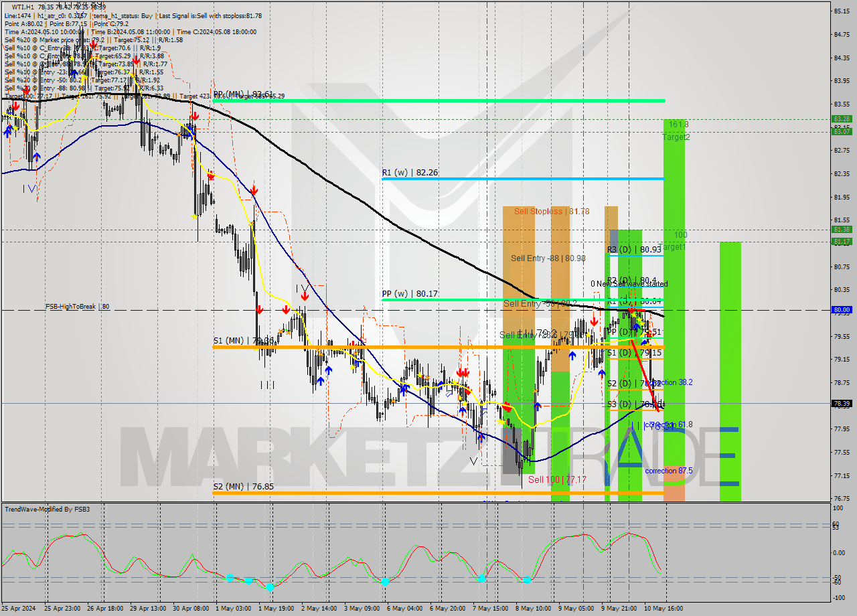The image size is (857, 616).
Task: Click the 'Sell Entry -88 | 80.98' label
Action: pos(548,258)
